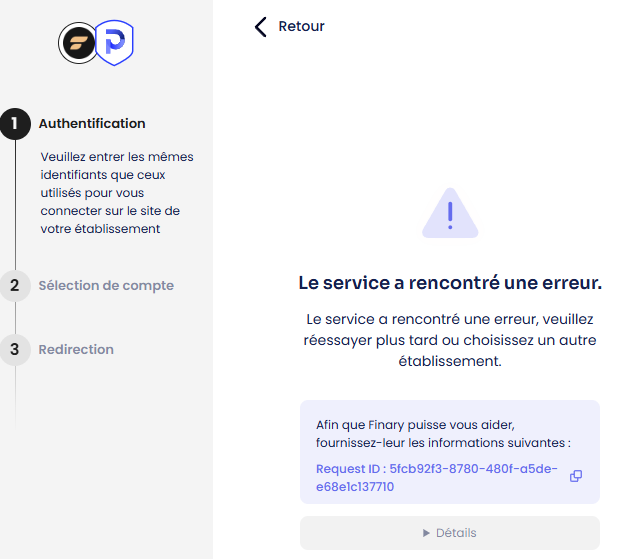
Task: Click the Authentification step label
Action: click(x=92, y=124)
